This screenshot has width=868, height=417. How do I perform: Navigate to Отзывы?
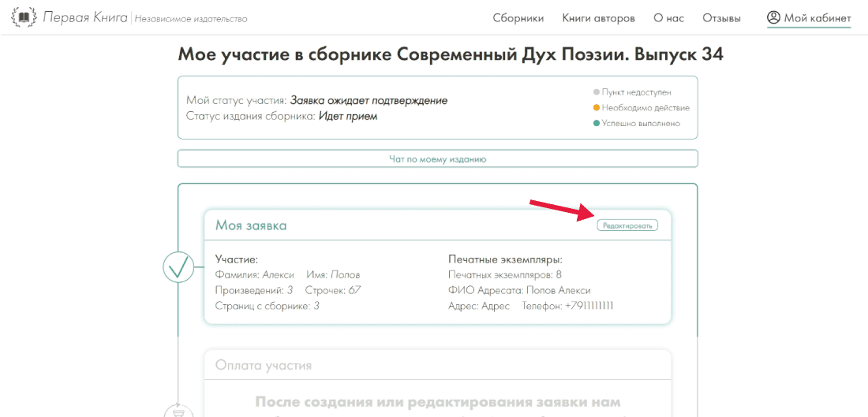coord(721,18)
